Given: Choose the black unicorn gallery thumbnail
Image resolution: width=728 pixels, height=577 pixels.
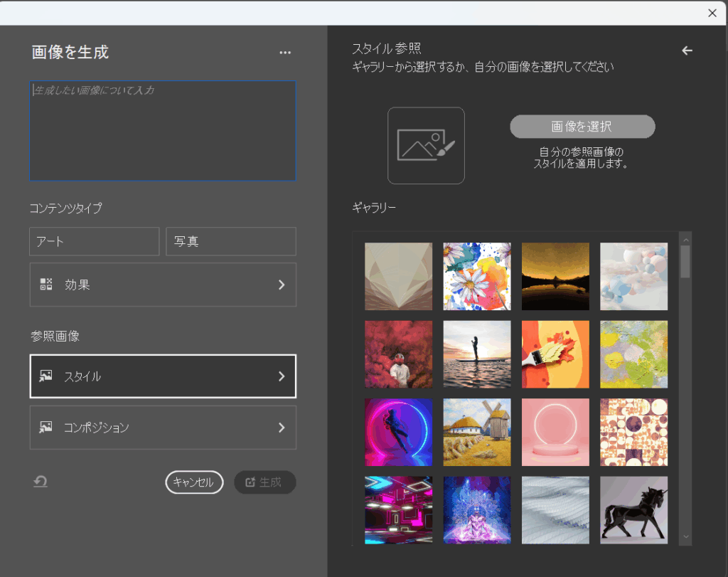Looking at the screenshot, I should (x=633, y=509).
